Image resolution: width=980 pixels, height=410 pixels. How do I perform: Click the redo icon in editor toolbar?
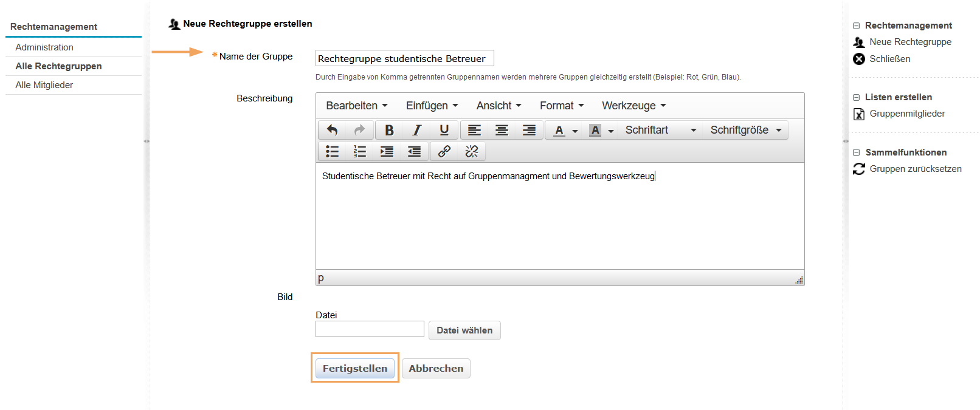[360, 130]
